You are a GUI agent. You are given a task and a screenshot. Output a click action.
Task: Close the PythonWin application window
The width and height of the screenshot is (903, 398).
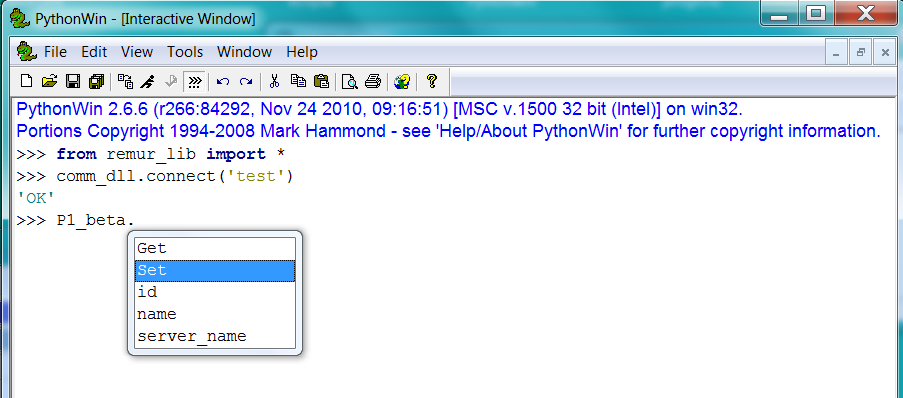point(866,14)
